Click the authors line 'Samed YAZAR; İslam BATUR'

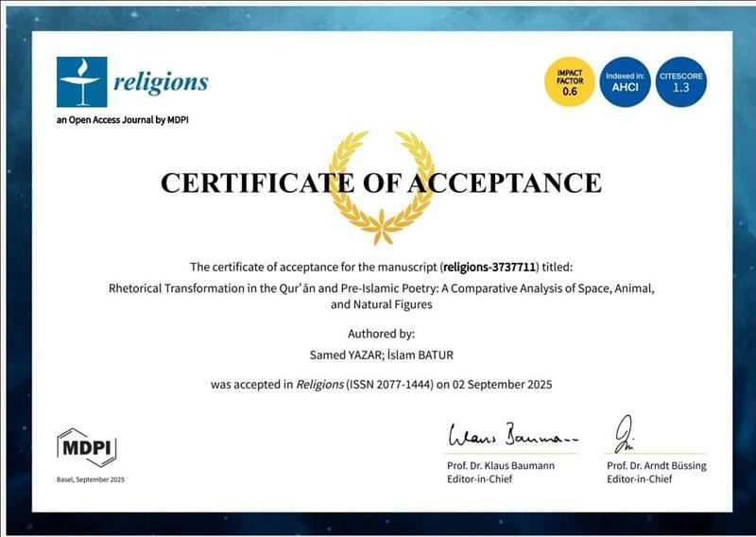pos(382,355)
